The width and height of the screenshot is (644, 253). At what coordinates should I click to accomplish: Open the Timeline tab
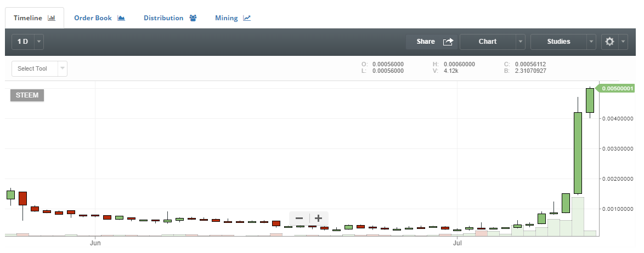pos(35,18)
